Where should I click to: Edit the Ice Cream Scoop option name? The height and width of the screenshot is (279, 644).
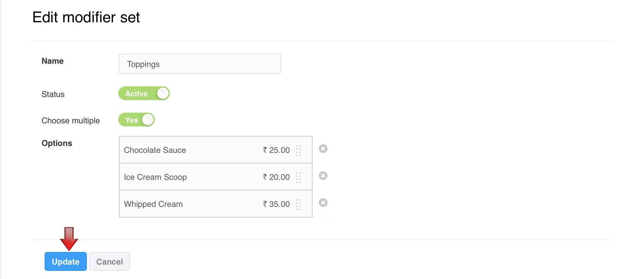[x=155, y=177]
